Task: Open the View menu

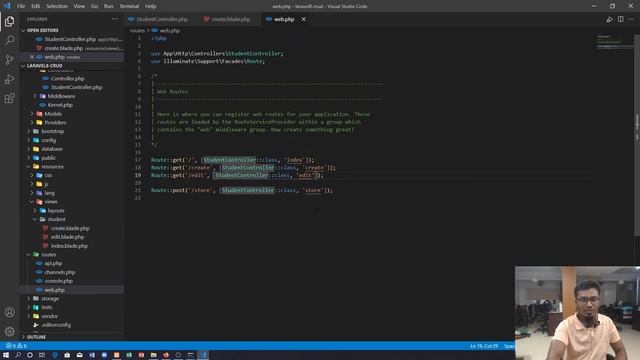Action: click(x=79, y=6)
